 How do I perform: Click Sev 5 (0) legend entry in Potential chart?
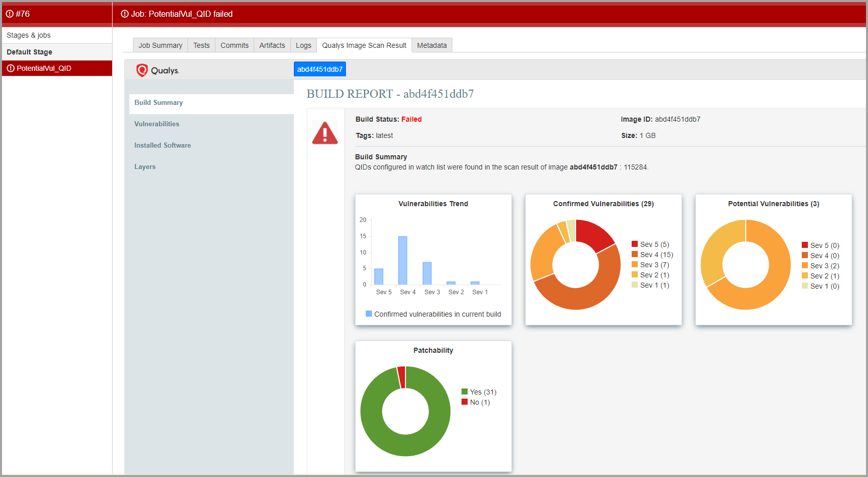pyautogui.click(x=821, y=245)
